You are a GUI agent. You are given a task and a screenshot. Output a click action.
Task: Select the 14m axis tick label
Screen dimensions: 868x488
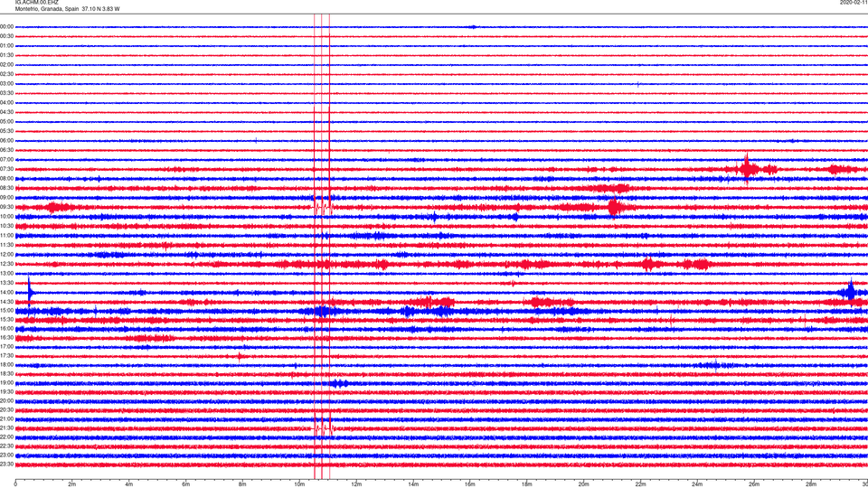click(x=413, y=484)
